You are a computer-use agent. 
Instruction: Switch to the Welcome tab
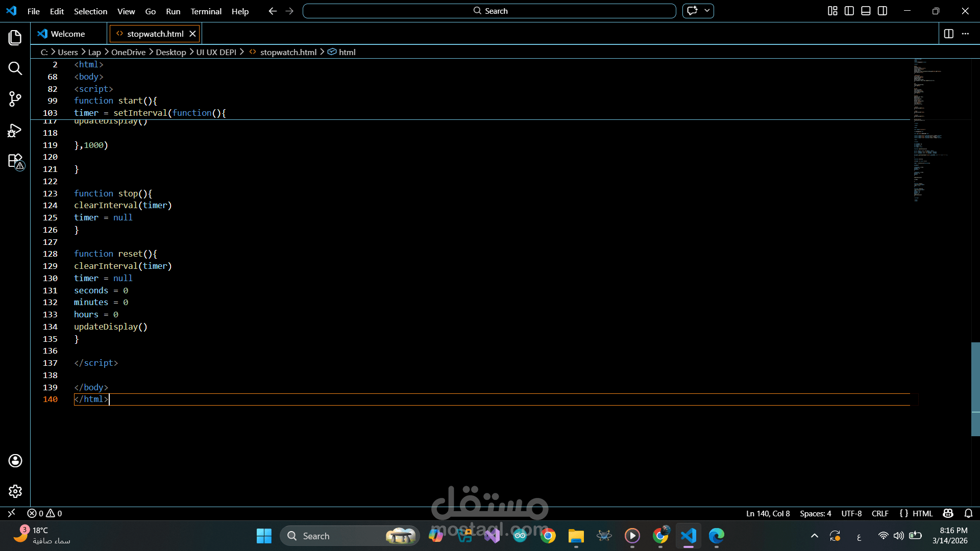[67, 34]
